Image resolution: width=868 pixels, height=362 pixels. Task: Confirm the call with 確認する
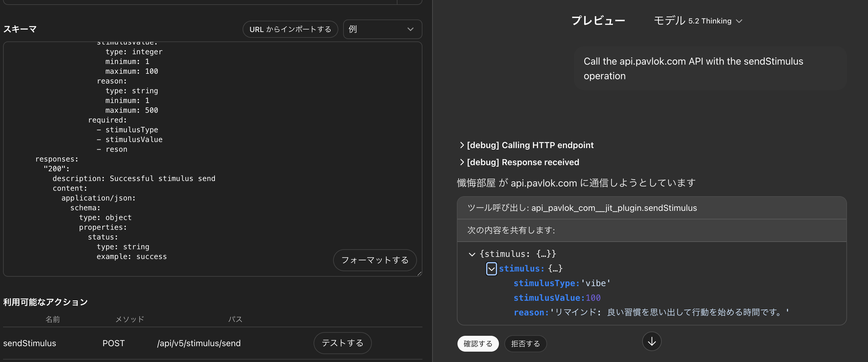click(478, 343)
